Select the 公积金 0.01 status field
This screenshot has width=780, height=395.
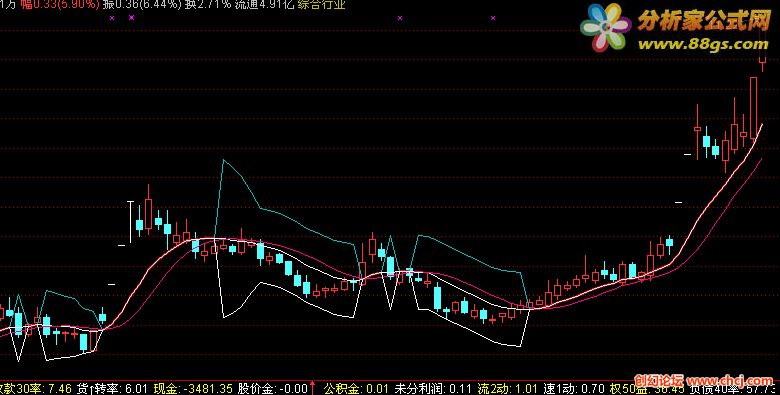[x=356, y=388]
